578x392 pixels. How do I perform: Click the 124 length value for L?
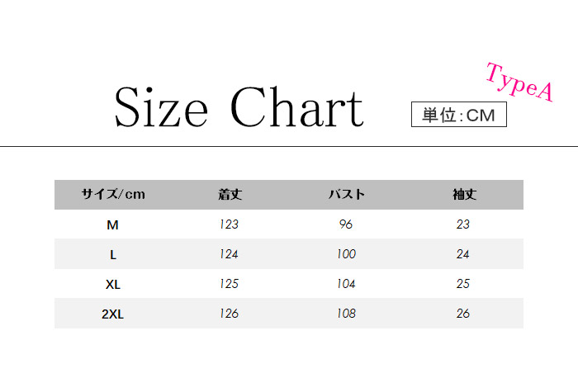[230, 254]
